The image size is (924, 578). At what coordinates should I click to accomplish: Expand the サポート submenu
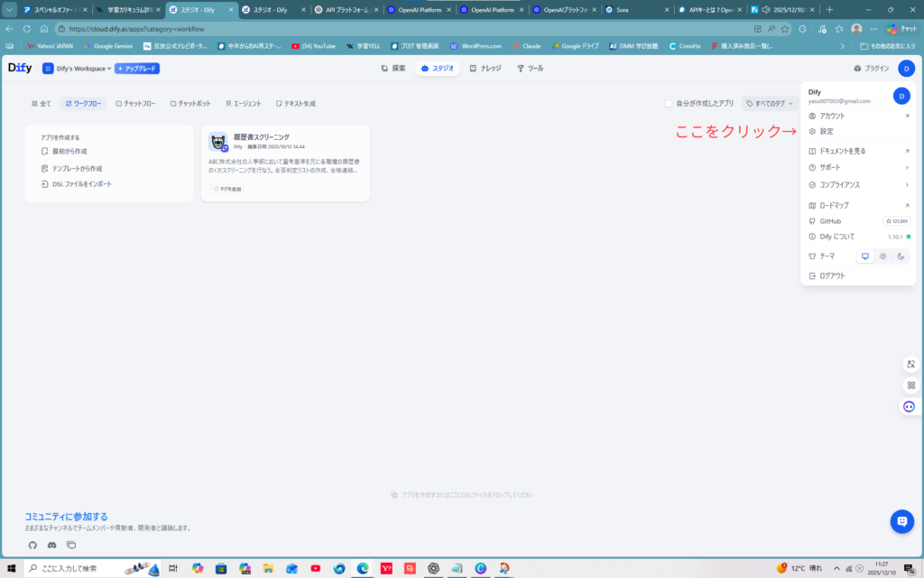tap(830, 167)
